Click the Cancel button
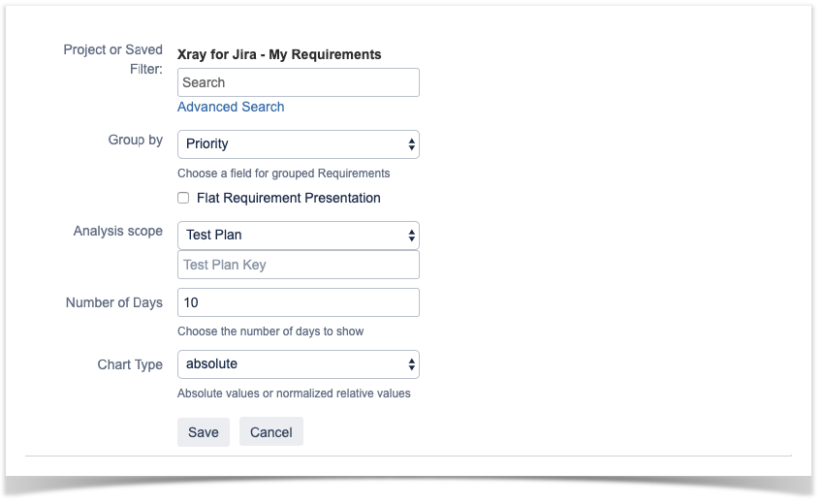Image resolution: width=825 pixels, height=504 pixels. [271, 432]
